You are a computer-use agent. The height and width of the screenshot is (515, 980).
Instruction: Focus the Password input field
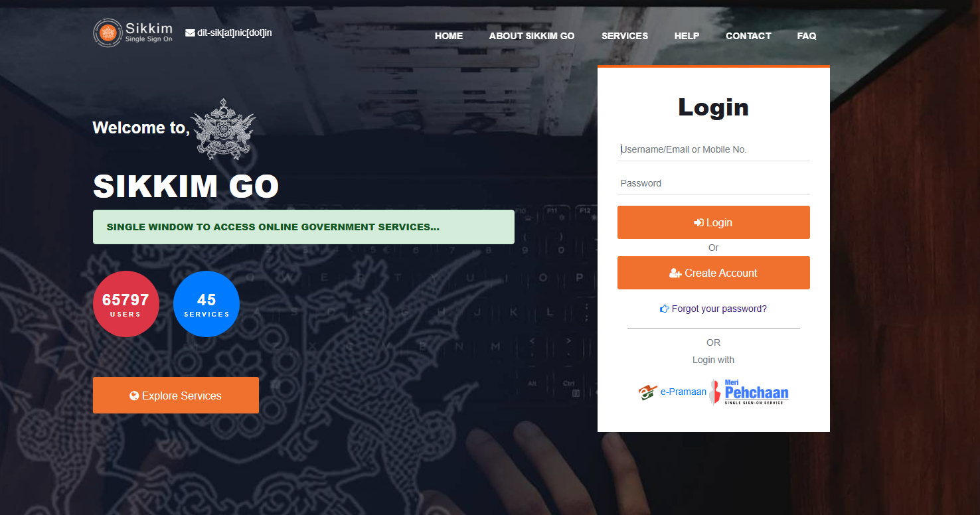pos(714,183)
